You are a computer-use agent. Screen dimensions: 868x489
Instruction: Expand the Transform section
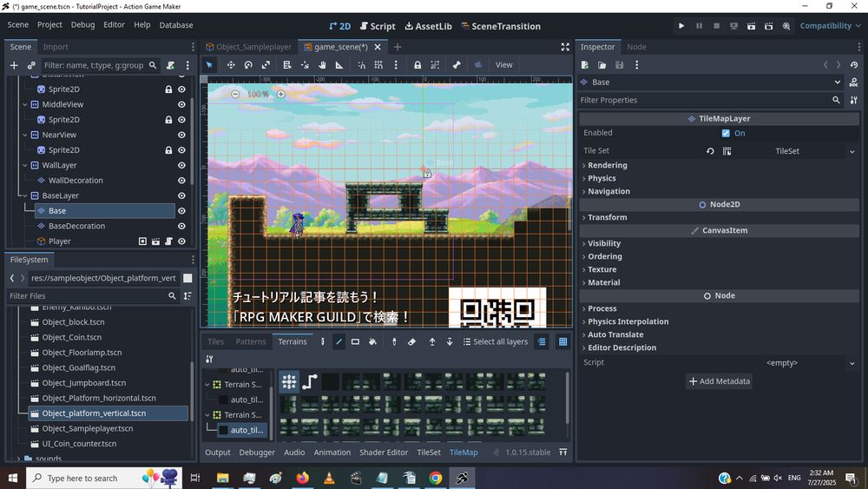tap(608, 217)
